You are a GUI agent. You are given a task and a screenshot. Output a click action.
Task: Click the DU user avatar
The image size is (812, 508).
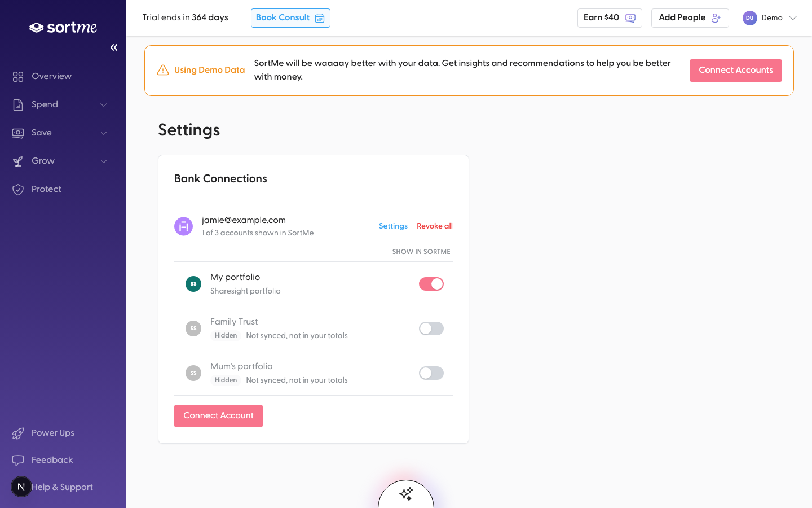(x=749, y=18)
